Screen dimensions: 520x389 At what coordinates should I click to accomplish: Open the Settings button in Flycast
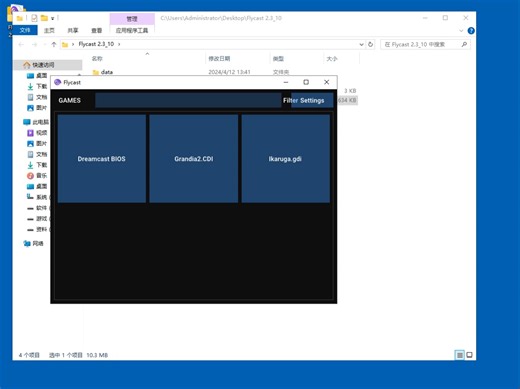coord(312,100)
